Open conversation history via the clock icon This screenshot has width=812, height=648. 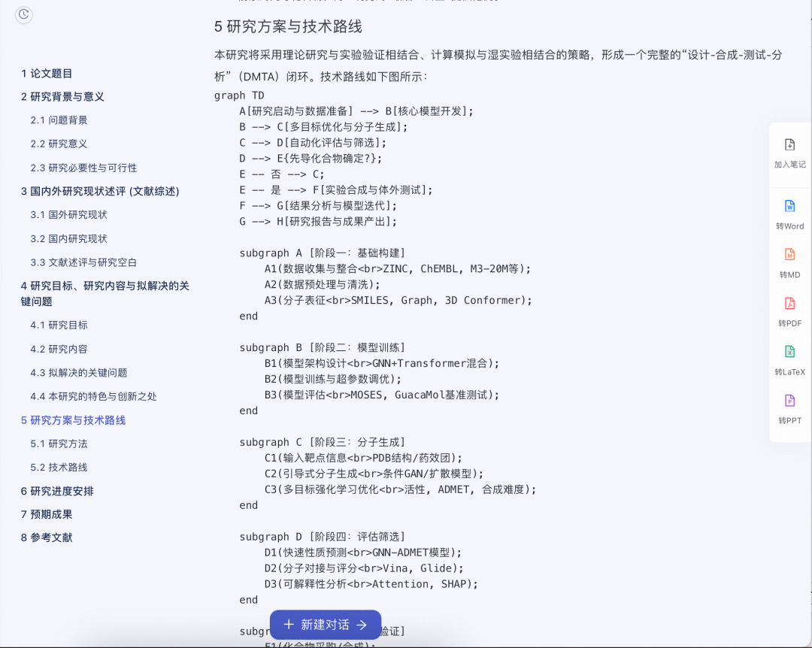coord(23,14)
